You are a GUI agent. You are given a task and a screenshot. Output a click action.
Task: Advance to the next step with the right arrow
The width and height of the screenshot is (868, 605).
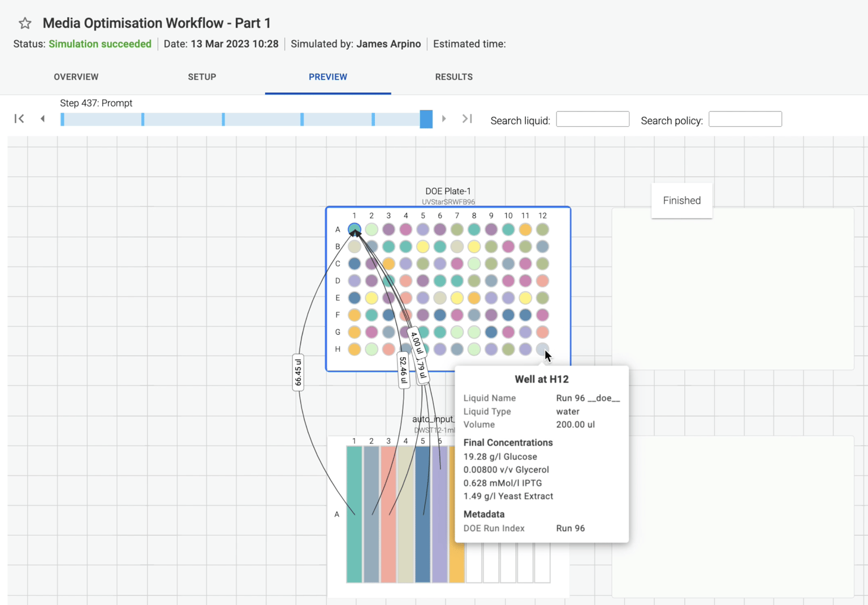pyautogui.click(x=444, y=119)
